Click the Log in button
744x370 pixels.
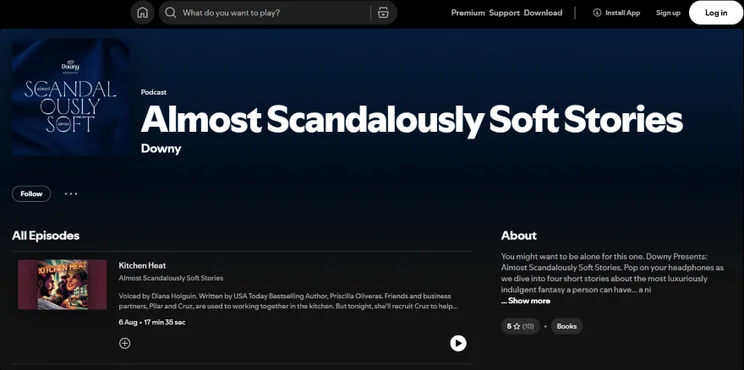pyautogui.click(x=716, y=13)
